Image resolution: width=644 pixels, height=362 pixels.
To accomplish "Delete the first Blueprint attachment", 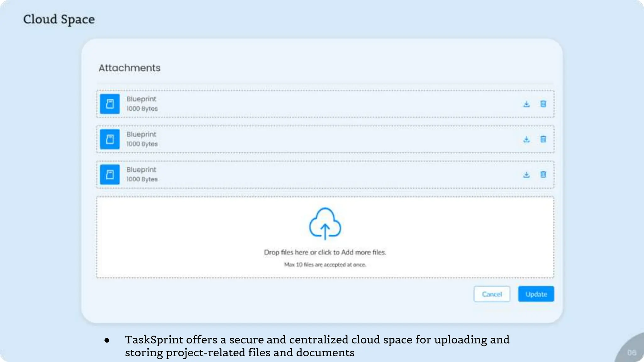I will click(x=543, y=104).
